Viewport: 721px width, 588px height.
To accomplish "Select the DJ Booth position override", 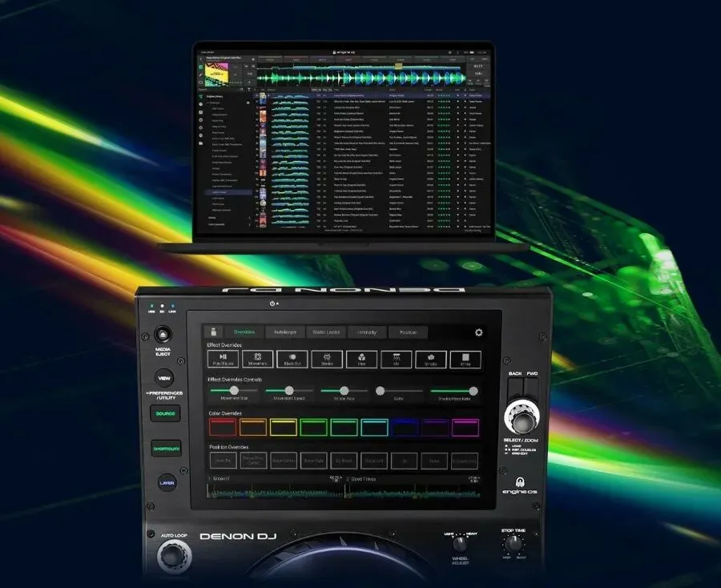I will tap(344, 461).
